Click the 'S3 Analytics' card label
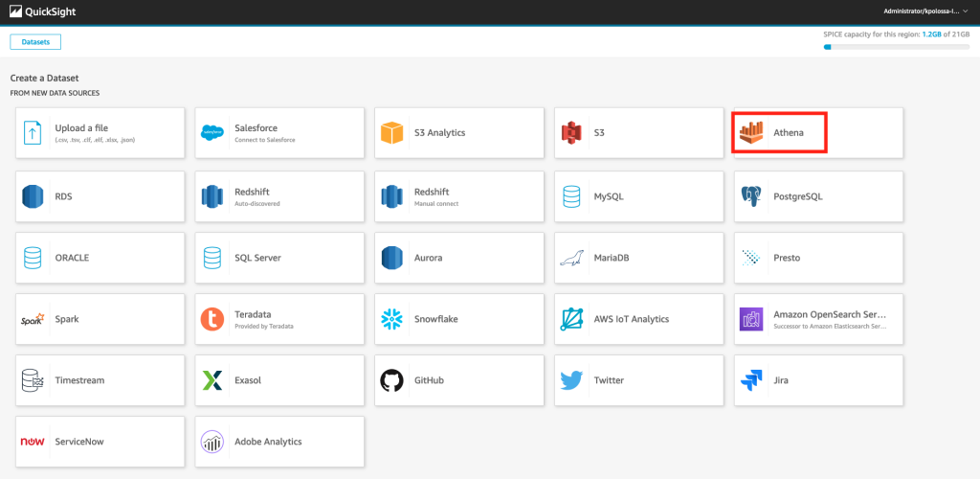The height and width of the screenshot is (479, 980). coord(439,132)
